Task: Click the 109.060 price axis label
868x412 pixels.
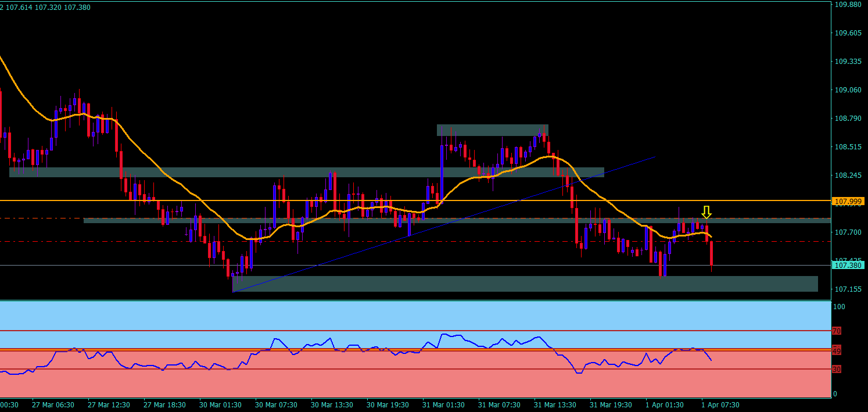Action: (x=848, y=89)
